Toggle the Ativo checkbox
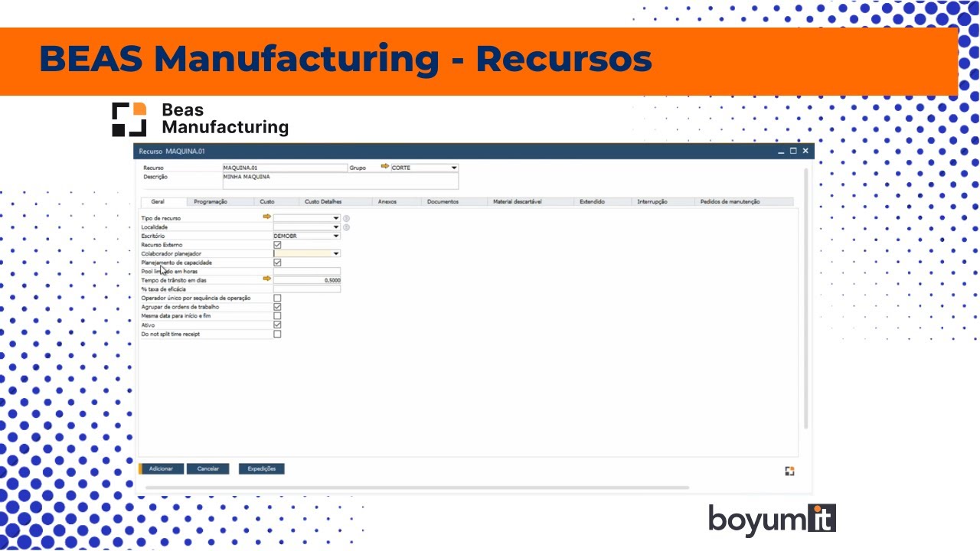 click(277, 324)
